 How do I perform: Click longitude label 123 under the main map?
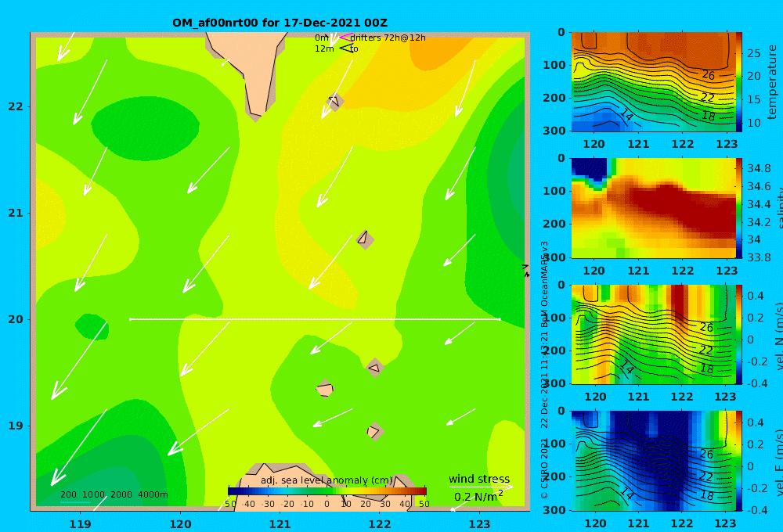coord(479,524)
